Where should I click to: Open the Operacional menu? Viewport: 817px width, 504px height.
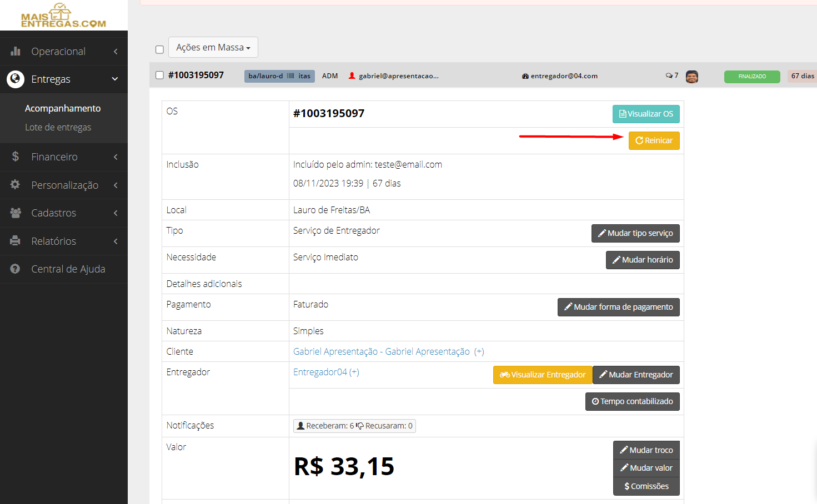coord(64,51)
